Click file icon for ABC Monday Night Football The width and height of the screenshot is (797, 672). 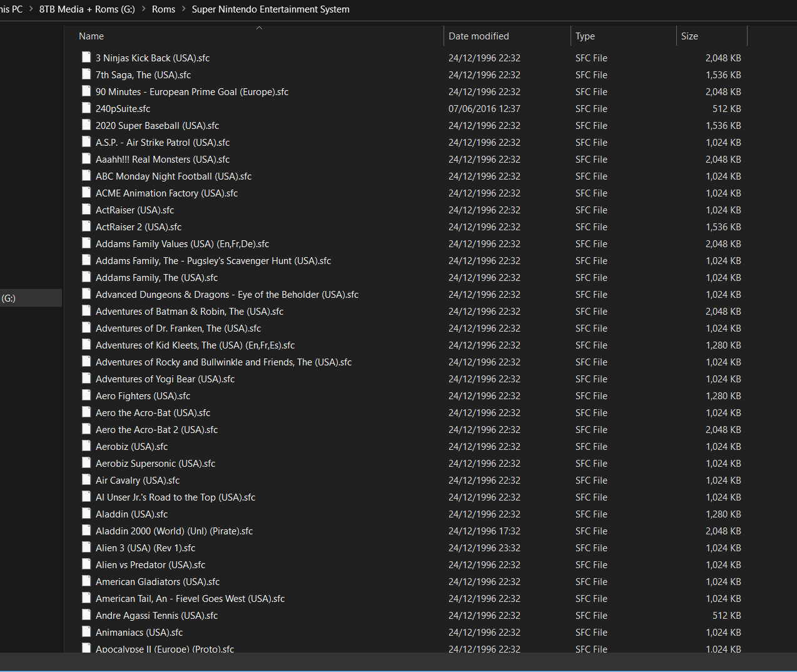[86, 176]
